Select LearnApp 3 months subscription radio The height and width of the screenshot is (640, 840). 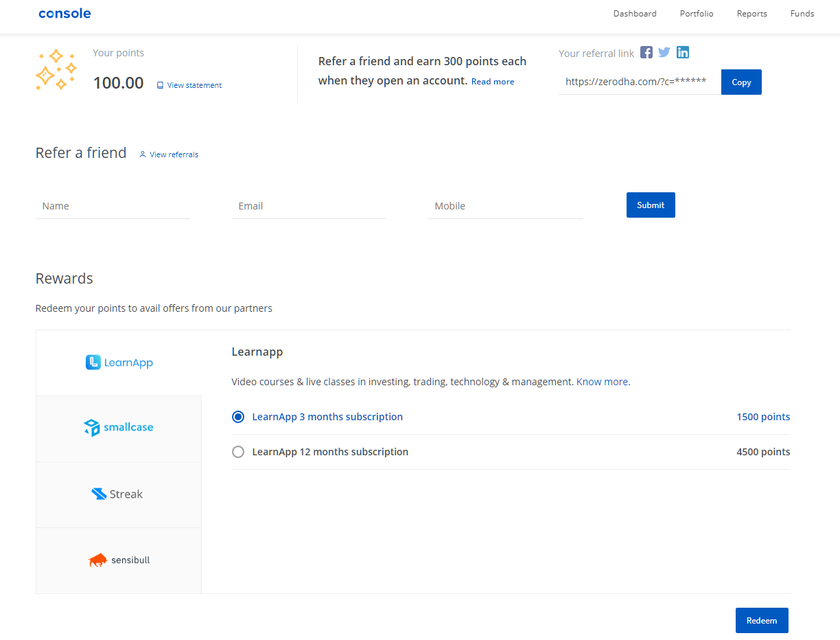[x=238, y=417]
